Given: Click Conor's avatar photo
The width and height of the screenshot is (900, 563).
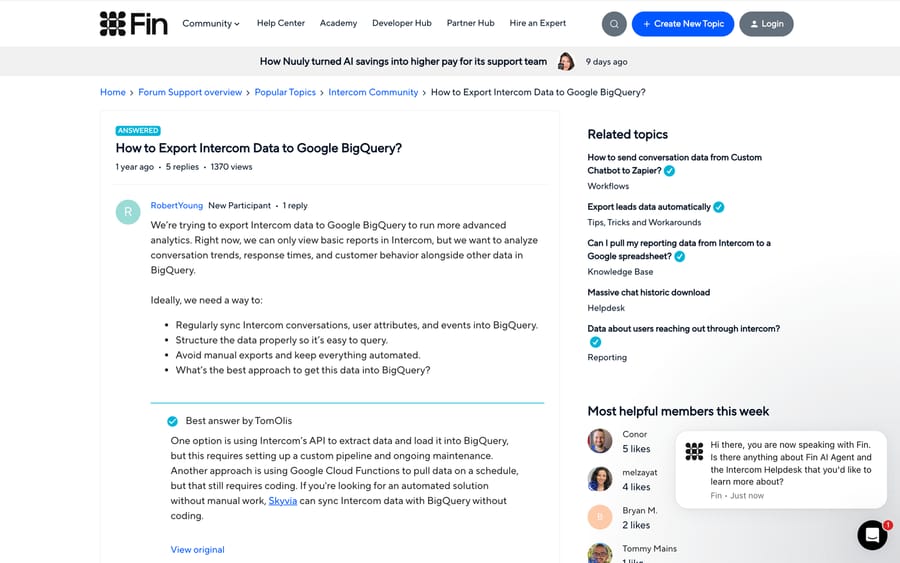Looking at the screenshot, I should (600, 441).
